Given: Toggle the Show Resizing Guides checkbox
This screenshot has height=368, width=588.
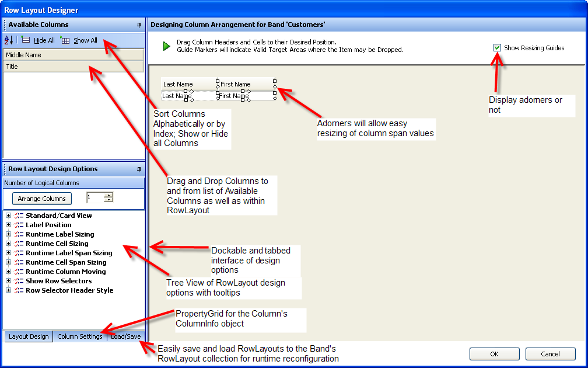Looking at the screenshot, I should click(497, 48).
